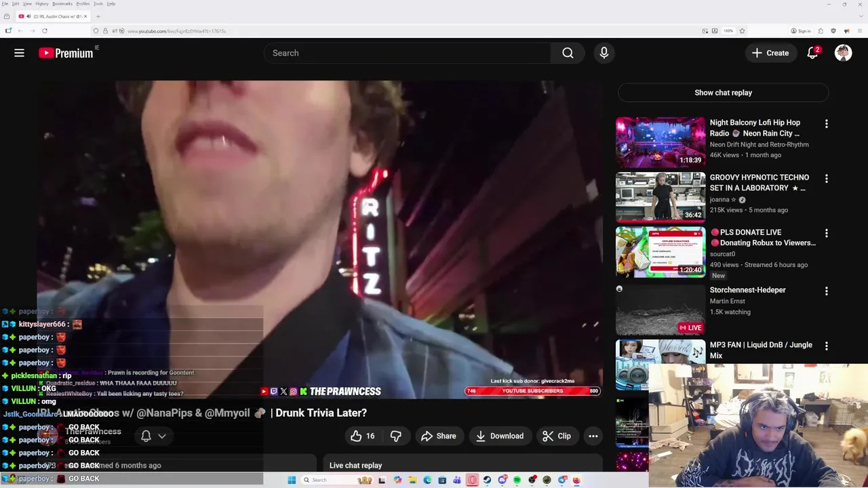The height and width of the screenshot is (488, 868).
Task: Open the Firefox application hamburger menu
Action: click(x=860, y=30)
